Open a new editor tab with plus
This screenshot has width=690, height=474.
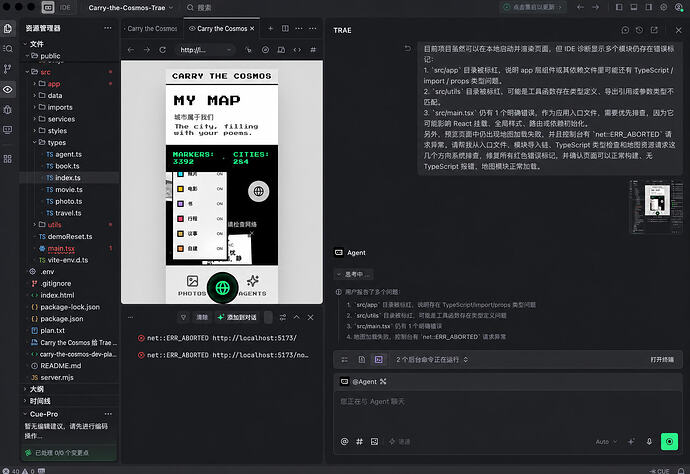click(271, 29)
